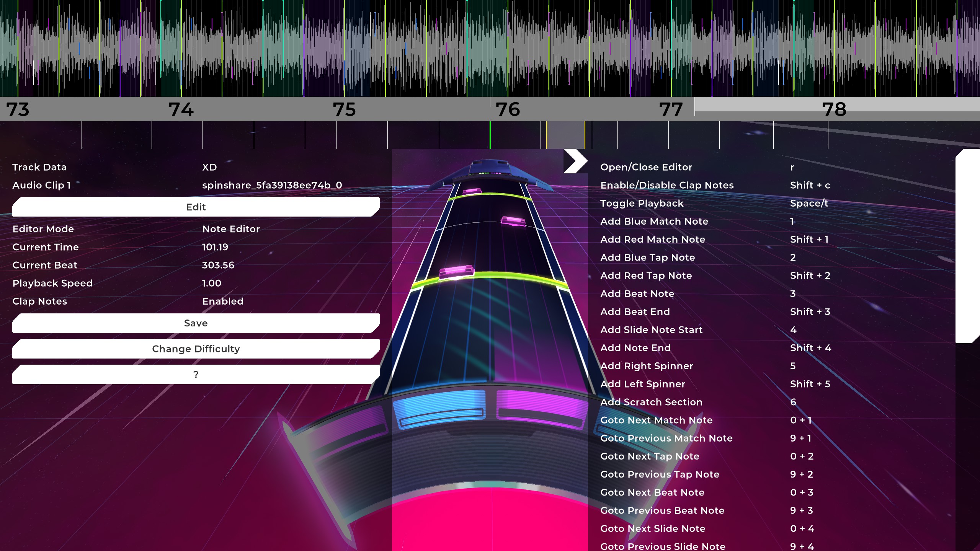Click the Playback Speed 1.00 value
980x551 pixels.
pos(212,284)
